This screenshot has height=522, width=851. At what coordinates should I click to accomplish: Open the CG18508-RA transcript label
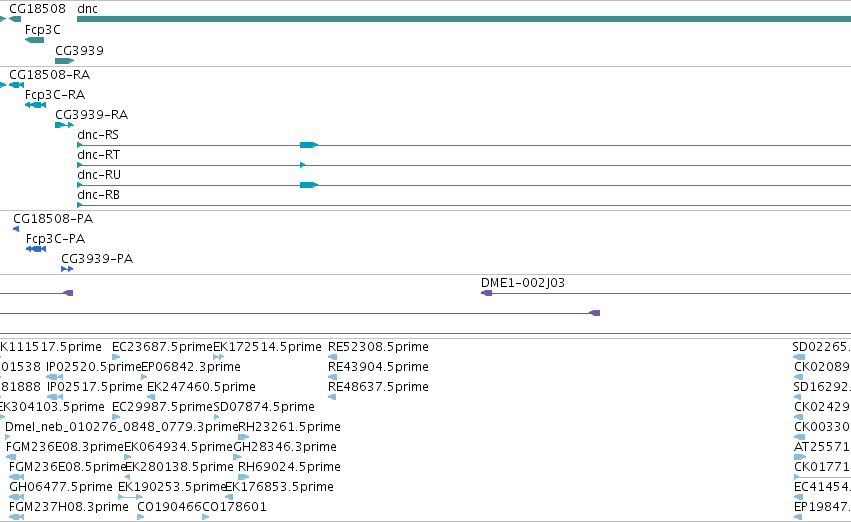pos(49,75)
